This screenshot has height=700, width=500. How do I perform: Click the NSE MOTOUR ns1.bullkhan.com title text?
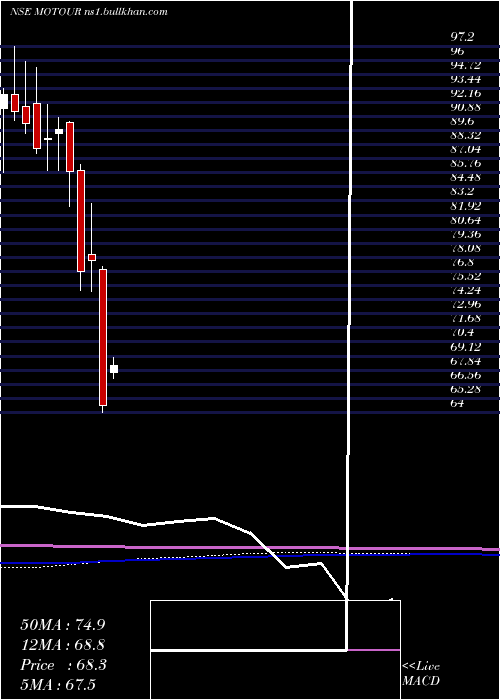[x=88, y=12]
